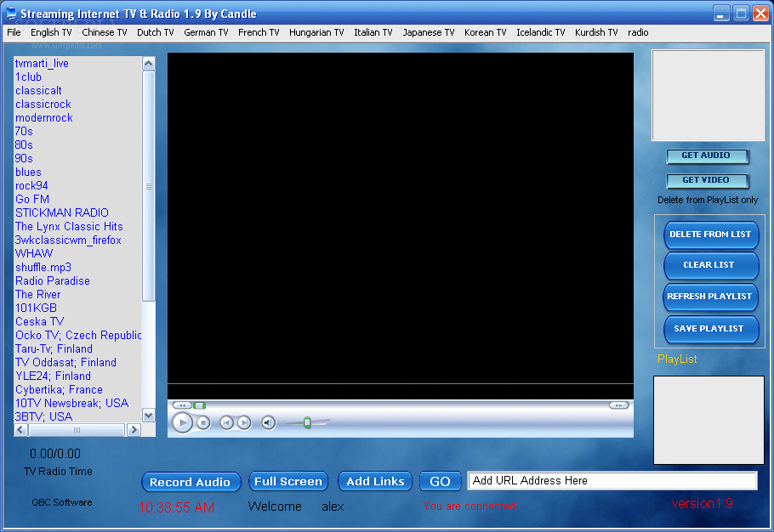Select classicalt station
The height and width of the screenshot is (532, 774).
(38, 91)
